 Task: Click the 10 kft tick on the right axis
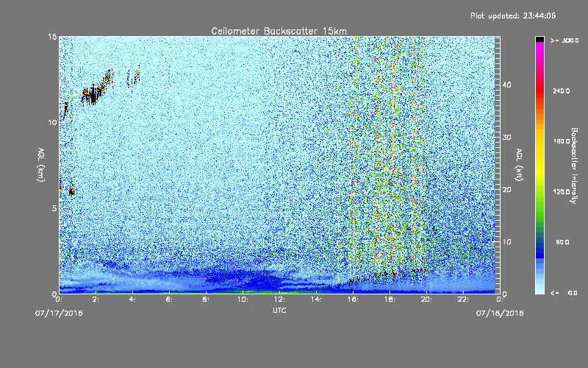coord(506,242)
